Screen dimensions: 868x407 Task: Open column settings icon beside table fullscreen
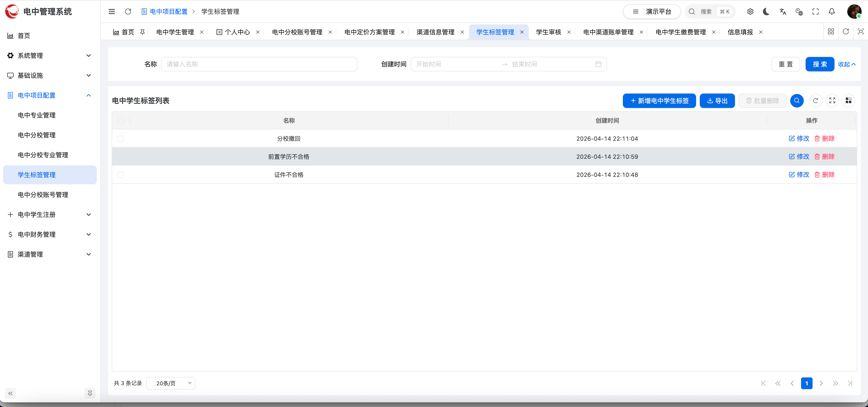click(849, 100)
